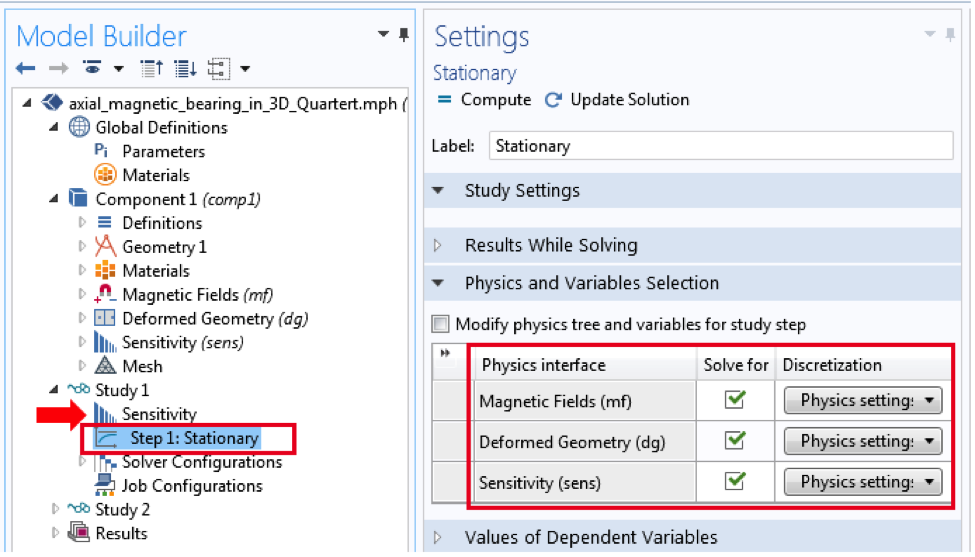Click Compute button in Settings
The image size is (975, 557).
[x=484, y=99]
